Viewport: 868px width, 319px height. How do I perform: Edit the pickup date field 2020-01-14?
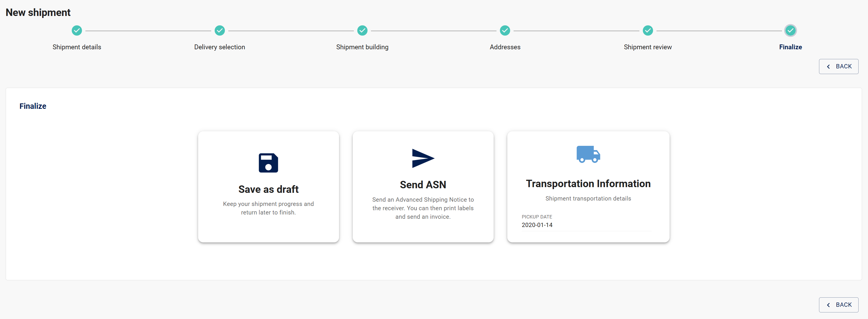tap(586, 225)
